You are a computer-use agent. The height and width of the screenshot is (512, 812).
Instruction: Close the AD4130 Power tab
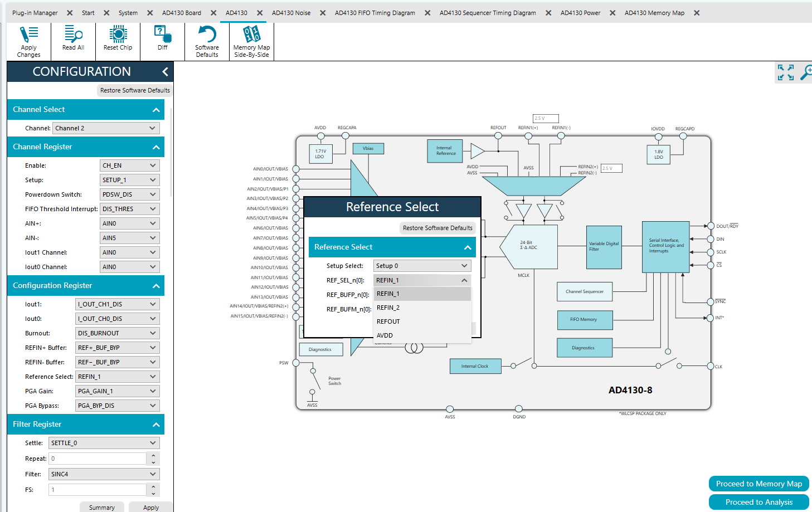612,13
